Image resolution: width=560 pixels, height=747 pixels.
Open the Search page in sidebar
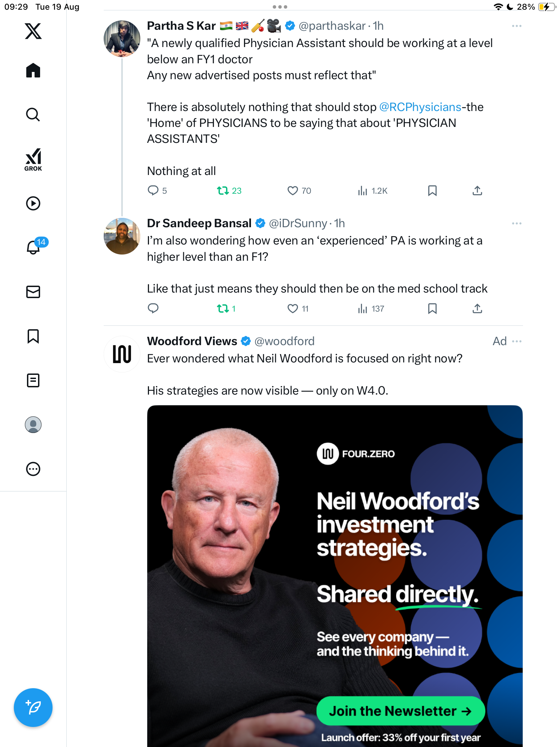coord(33,115)
